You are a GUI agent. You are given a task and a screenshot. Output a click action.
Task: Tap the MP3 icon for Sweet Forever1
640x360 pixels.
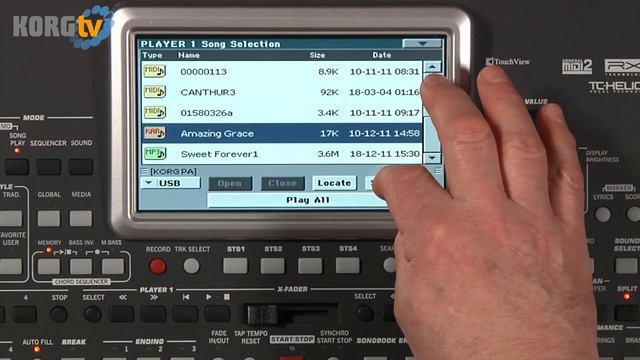155,153
